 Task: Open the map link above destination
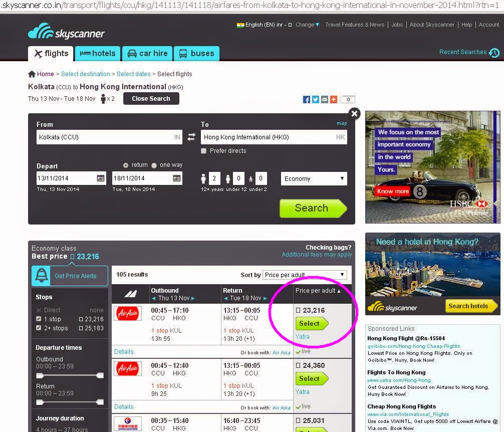click(342, 123)
